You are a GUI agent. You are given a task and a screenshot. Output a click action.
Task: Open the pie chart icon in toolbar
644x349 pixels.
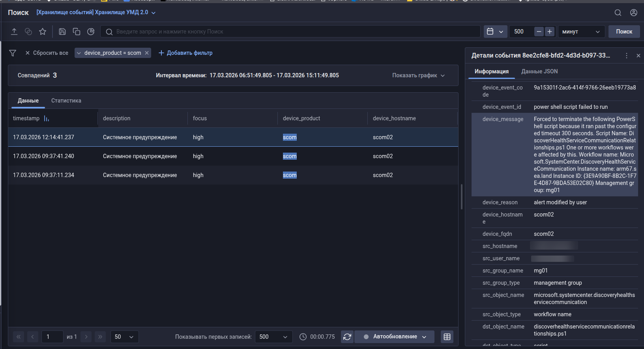[91, 32]
